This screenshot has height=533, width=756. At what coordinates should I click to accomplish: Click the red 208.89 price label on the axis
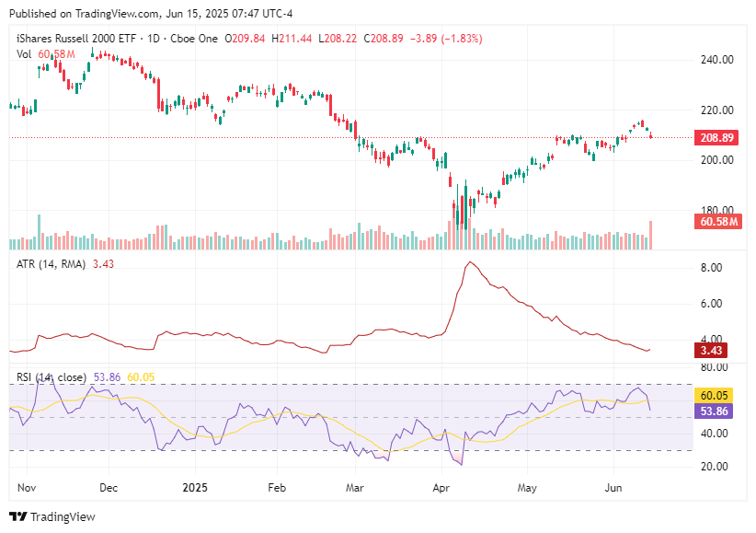717,137
